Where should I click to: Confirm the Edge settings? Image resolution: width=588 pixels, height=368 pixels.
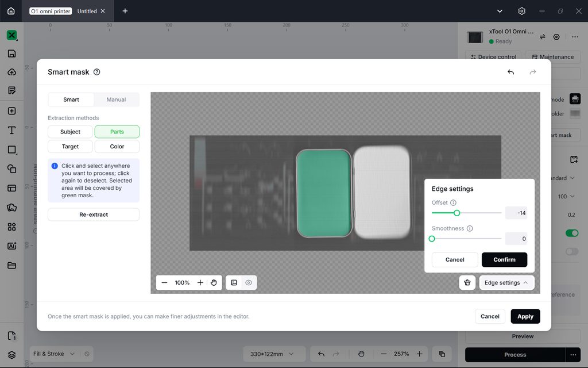click(x=504, y=260)
